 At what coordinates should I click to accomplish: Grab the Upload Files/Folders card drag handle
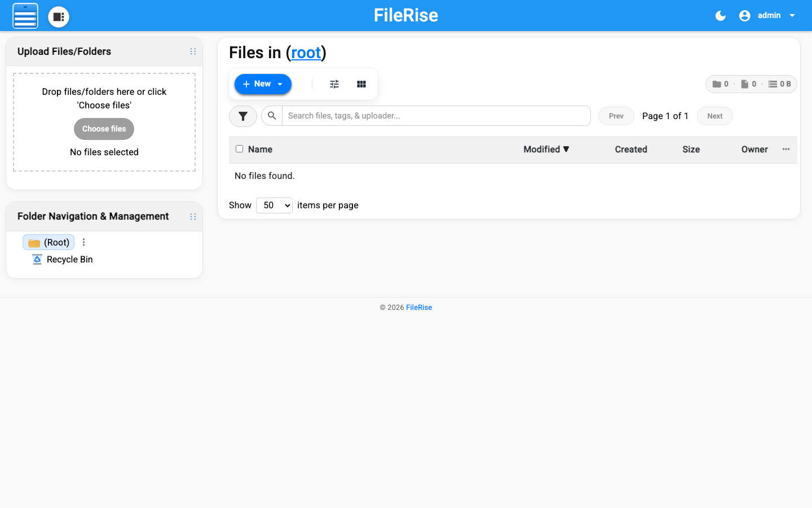tap(193, 51)
